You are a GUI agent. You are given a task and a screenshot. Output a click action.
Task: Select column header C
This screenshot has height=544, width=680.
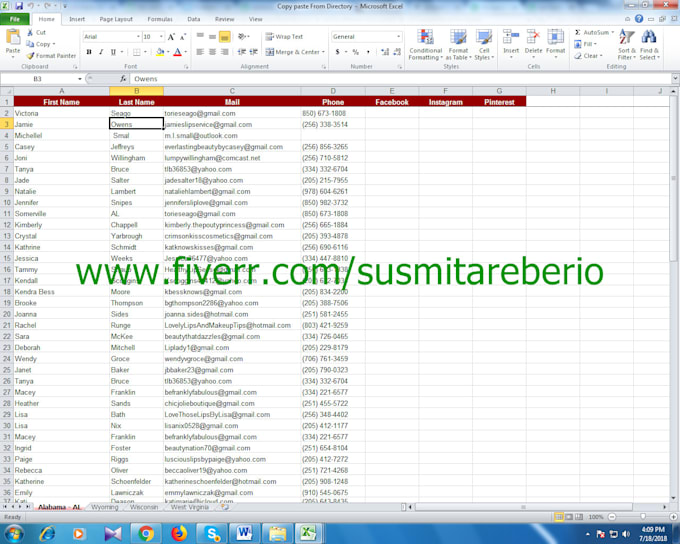pos(232,91)
